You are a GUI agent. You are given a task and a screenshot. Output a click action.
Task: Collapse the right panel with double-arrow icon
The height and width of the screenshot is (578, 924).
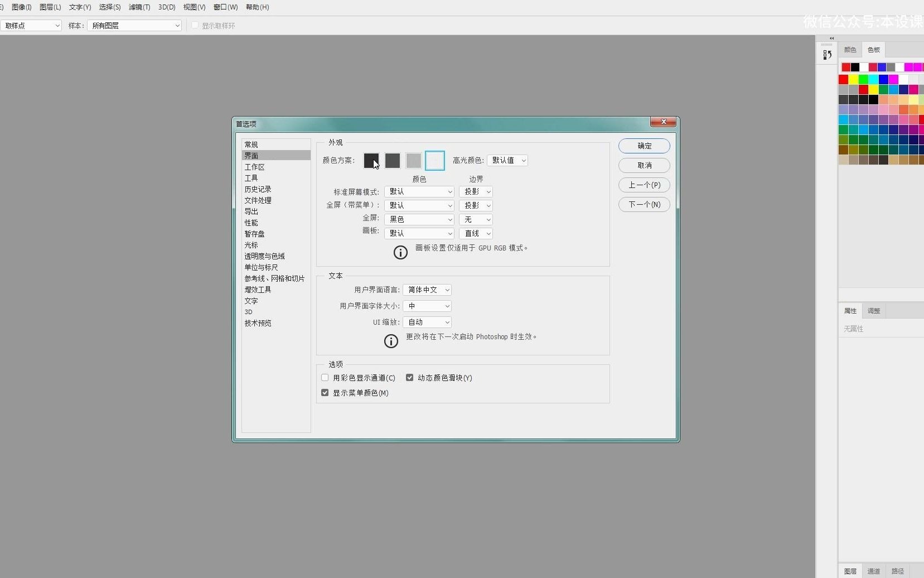click(x=831, y=37)
